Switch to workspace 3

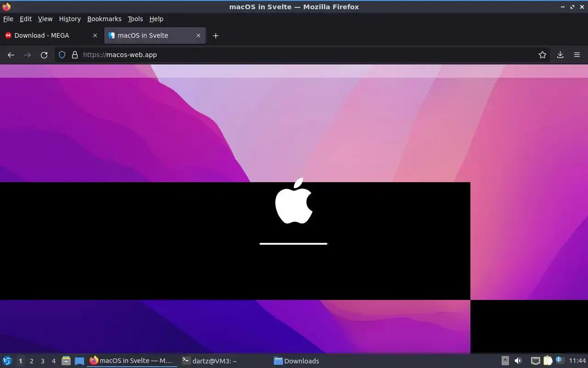(x=42, y=361)
